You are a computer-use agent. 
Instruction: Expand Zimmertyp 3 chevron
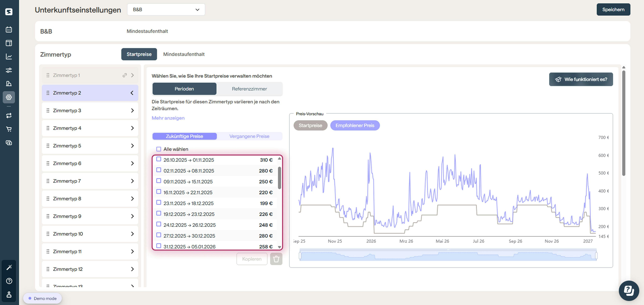[132, 111]
